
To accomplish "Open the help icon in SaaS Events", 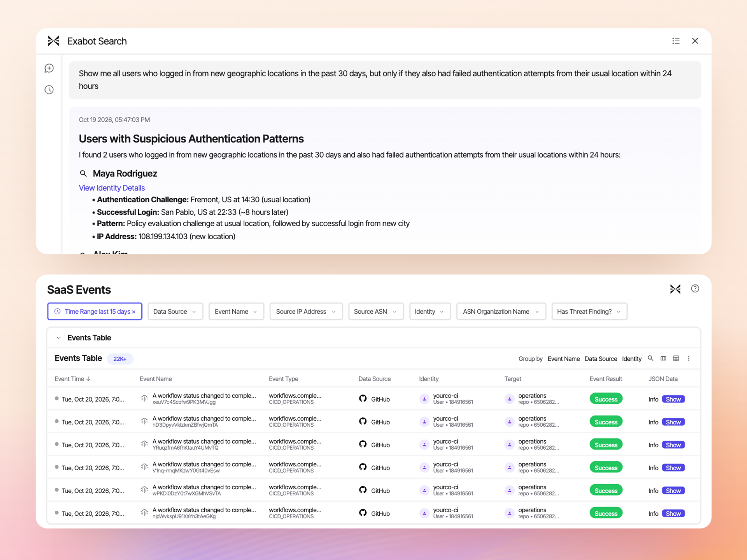I will (x=695, y=289).
